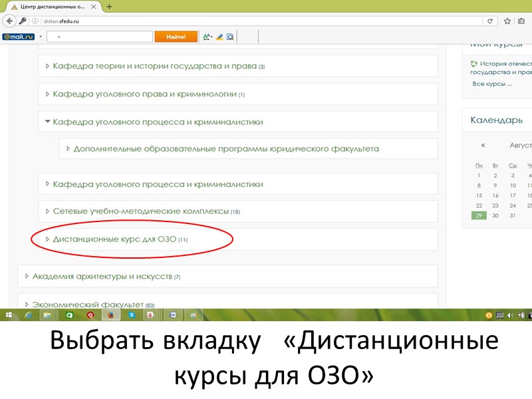Switch to the Word taskbar window
The width and height of the screenshot is (532, 399).
coord(173,315)
